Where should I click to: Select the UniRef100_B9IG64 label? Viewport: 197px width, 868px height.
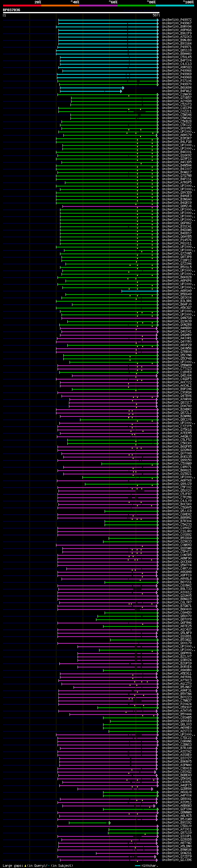tap(176, 43)
